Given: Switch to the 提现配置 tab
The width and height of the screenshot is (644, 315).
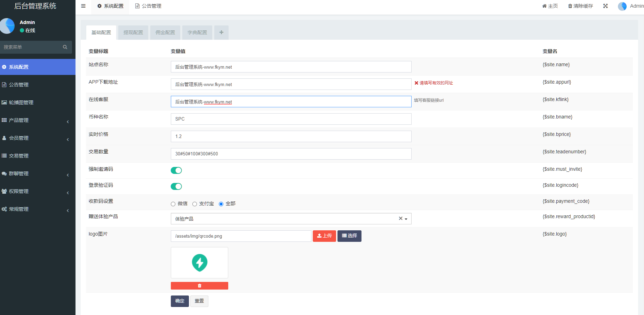Looking at the screenshot, I should click(x=133, y=32).
